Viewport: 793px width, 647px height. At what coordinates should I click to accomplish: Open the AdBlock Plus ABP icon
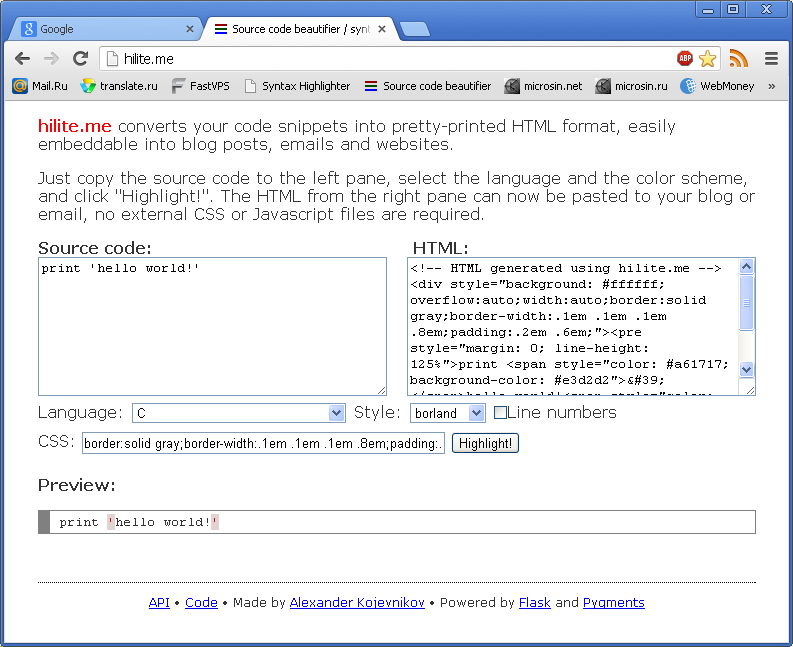tap(685, 59)
